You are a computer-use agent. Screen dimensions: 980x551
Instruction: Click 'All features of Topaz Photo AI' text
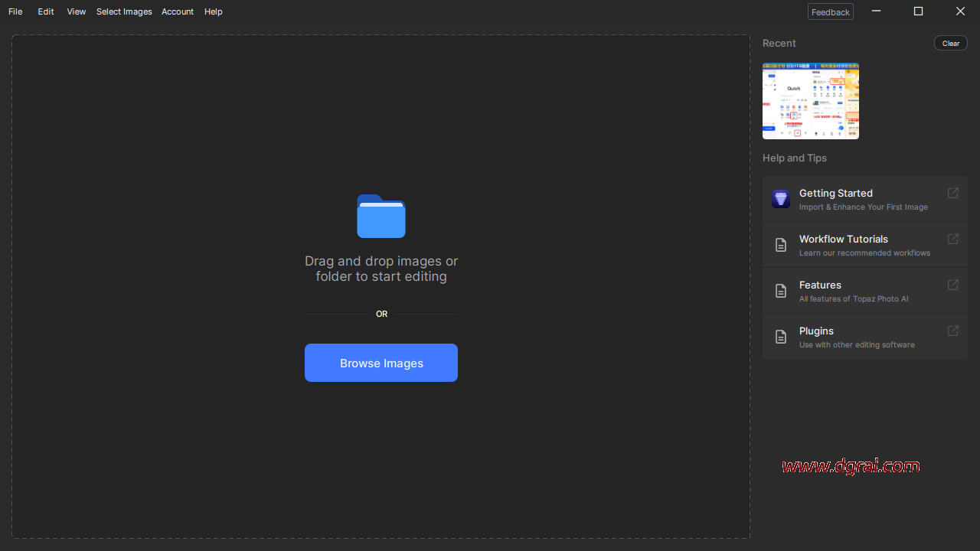coord(854,299)
